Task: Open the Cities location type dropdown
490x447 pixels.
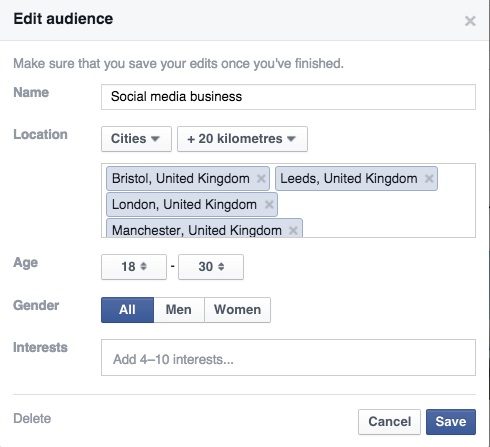Action: coord(136,139)
